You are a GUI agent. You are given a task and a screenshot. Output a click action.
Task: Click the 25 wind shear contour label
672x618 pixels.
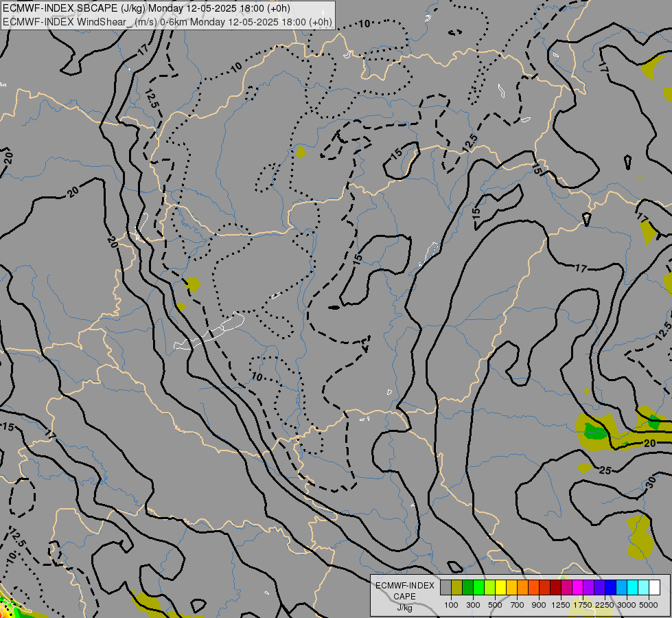[x=605, y=470]
